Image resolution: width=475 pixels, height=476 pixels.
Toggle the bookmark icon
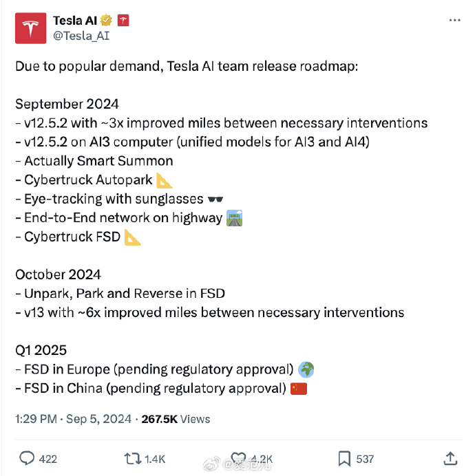coord(344,458)
